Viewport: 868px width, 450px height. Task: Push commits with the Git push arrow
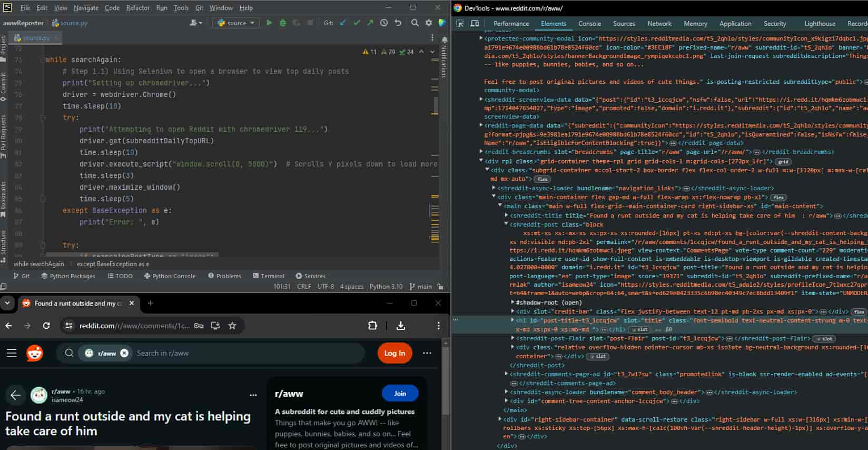(x=370, y=23)
